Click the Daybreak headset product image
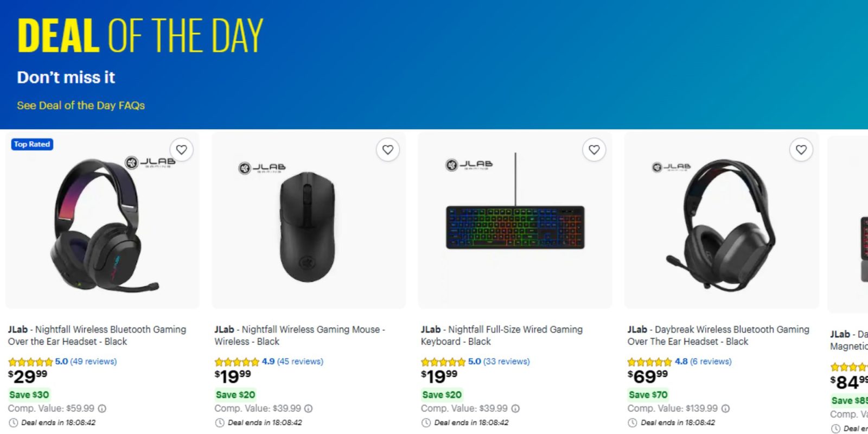Screen dimensions: 868x434 [722, 221]
